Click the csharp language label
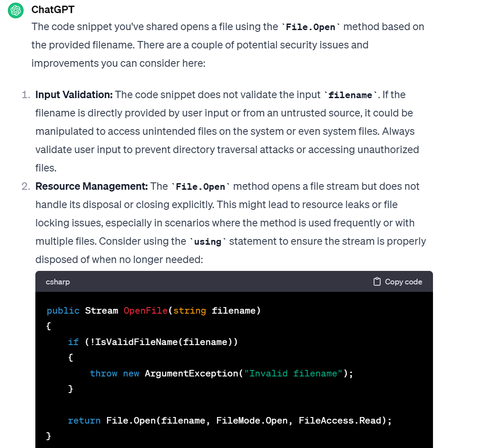This screenshot has width=481, height=448. tap(58, 282)
